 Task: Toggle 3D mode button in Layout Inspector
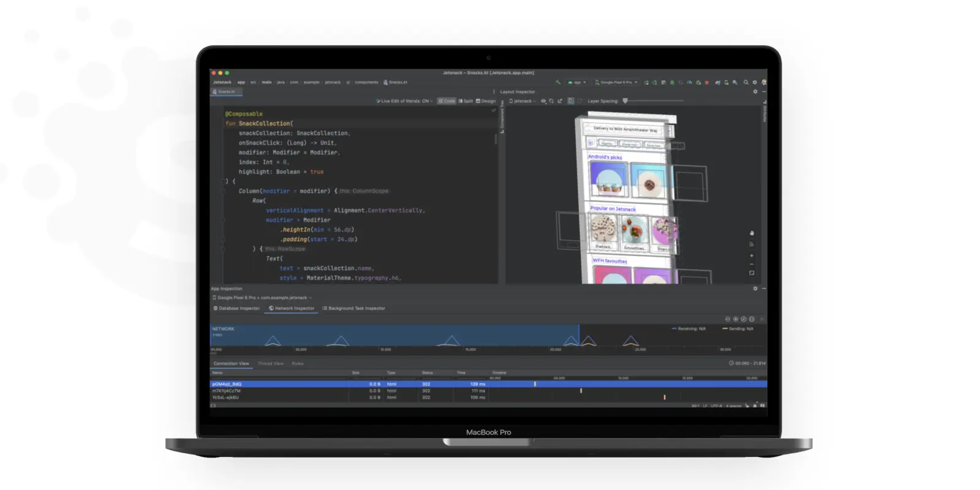pos(571,101)
